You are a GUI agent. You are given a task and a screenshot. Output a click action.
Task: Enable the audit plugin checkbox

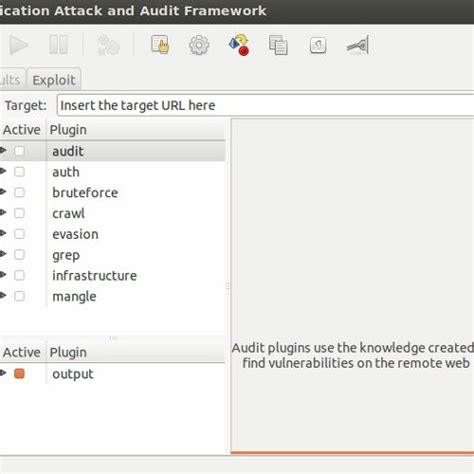pos(19,151)
